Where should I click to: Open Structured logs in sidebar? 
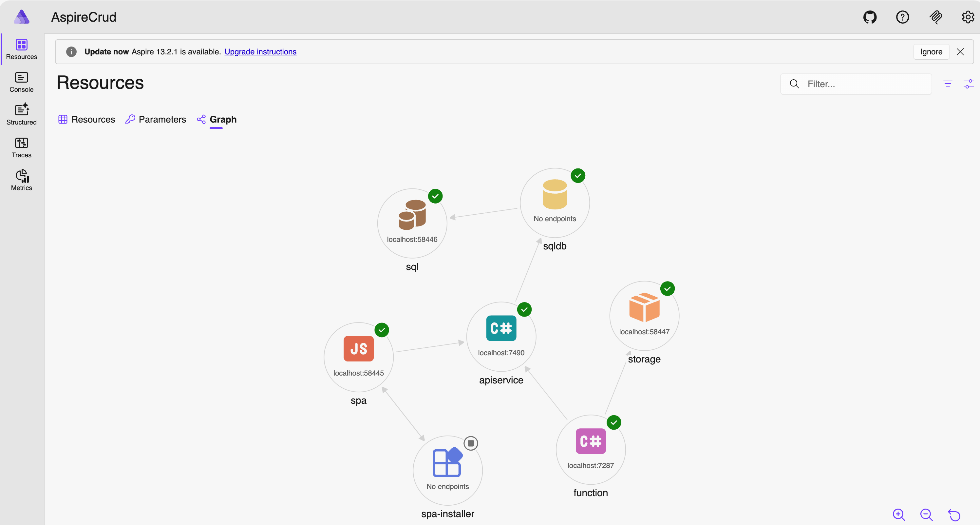pyautogui.click(x=21, y=114)
